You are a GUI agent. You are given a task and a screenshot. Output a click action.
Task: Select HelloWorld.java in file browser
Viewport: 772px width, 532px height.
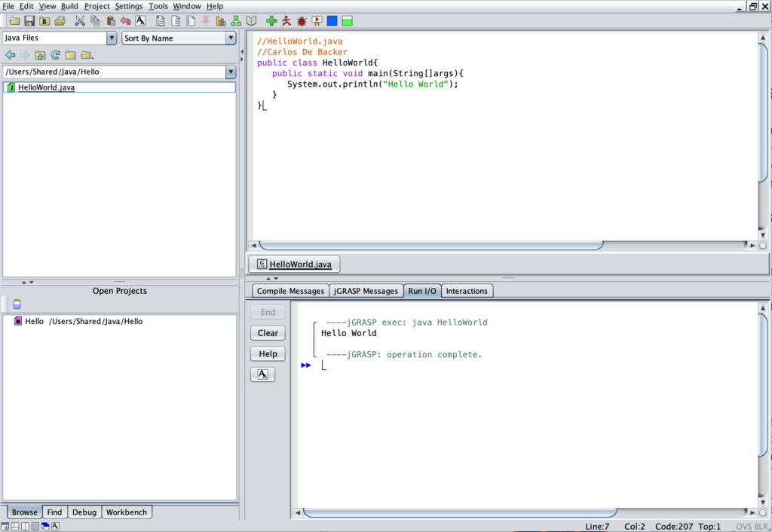click(119, 87)
